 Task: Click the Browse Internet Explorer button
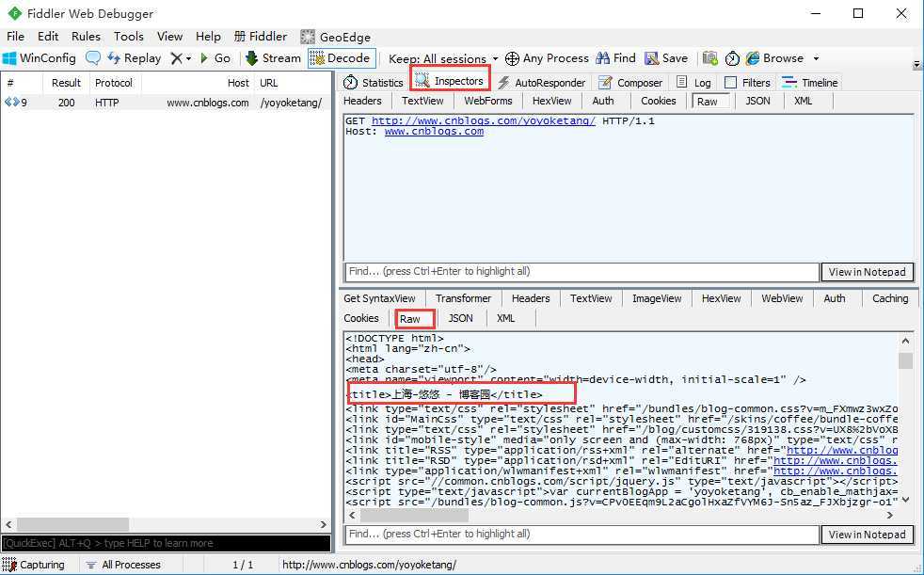coord(774,58)
